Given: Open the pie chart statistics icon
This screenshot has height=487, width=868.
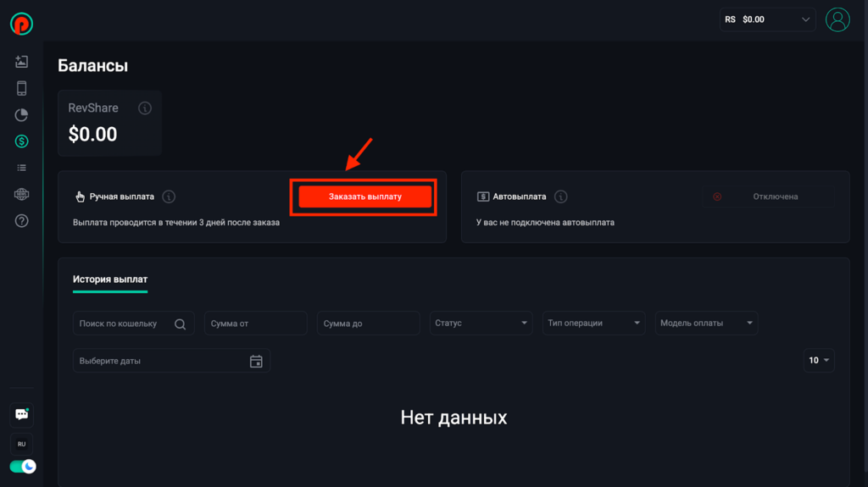Looking at the screenshot, I should click(x=21, y=114).
